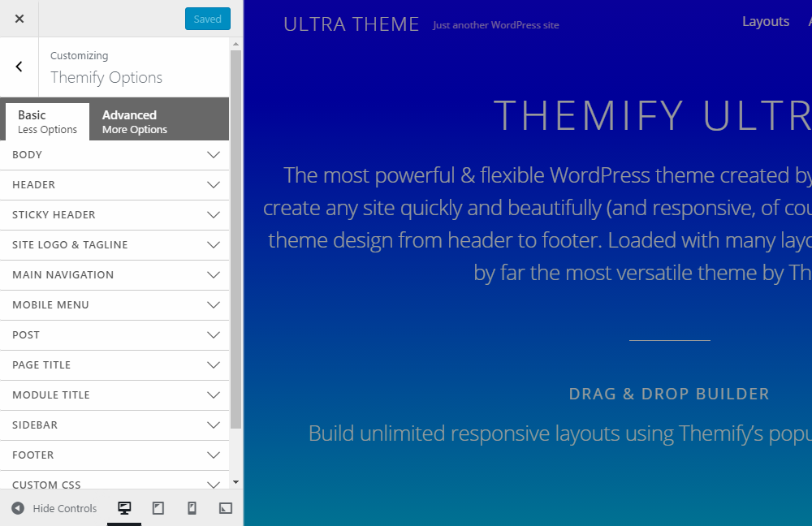This screenshot has width=812, height=526.
Task: Switch to the Basic Less Options tab
Action: pos(46,120)
